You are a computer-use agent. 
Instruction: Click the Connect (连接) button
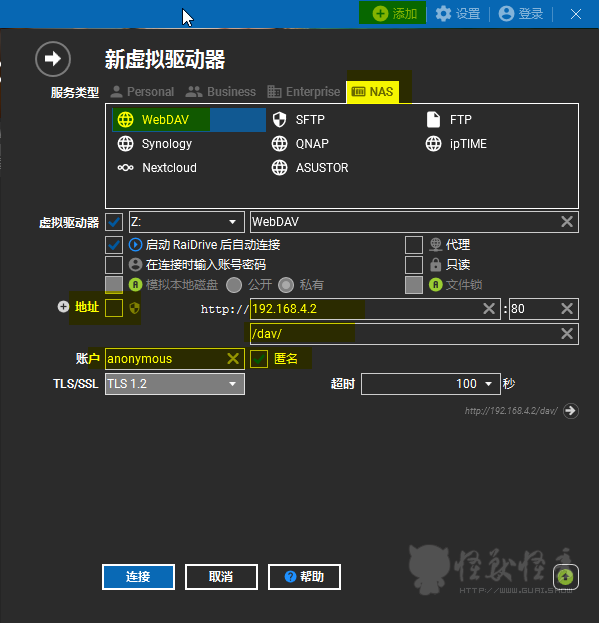pos(138,577)
